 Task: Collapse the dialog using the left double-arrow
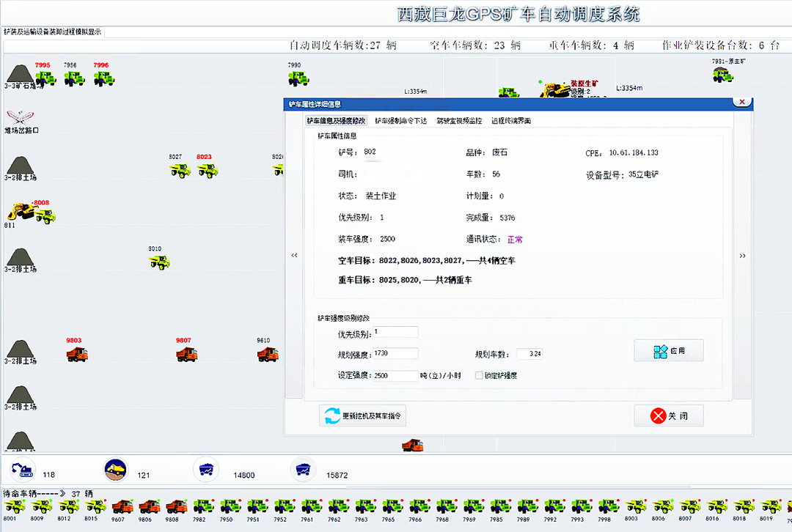(x=294, y=255)
